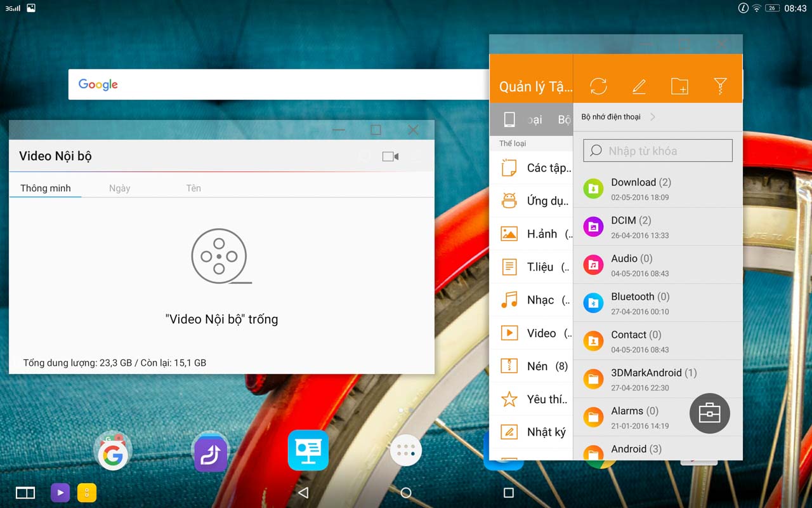Switch to the "Thông minh" tab
The image size is (812, 508).
pos(46,188)
